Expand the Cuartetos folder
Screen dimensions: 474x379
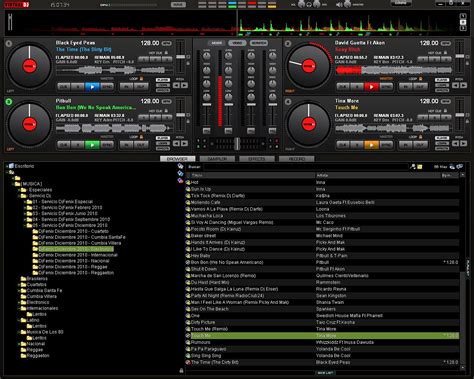19,285
